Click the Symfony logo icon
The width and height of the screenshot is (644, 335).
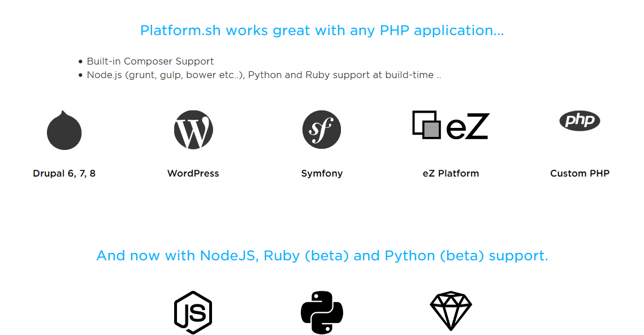coord(322,130)
